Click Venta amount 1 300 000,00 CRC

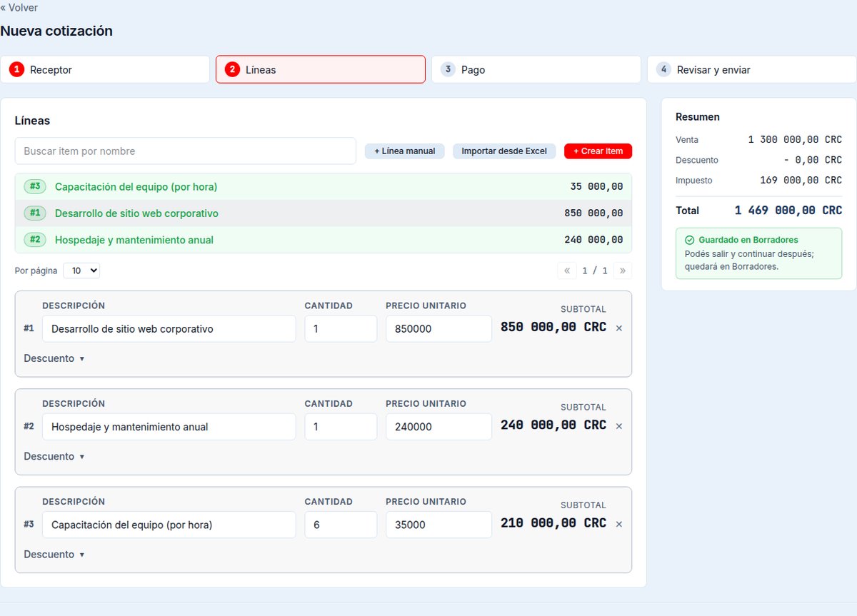(795, 140)
